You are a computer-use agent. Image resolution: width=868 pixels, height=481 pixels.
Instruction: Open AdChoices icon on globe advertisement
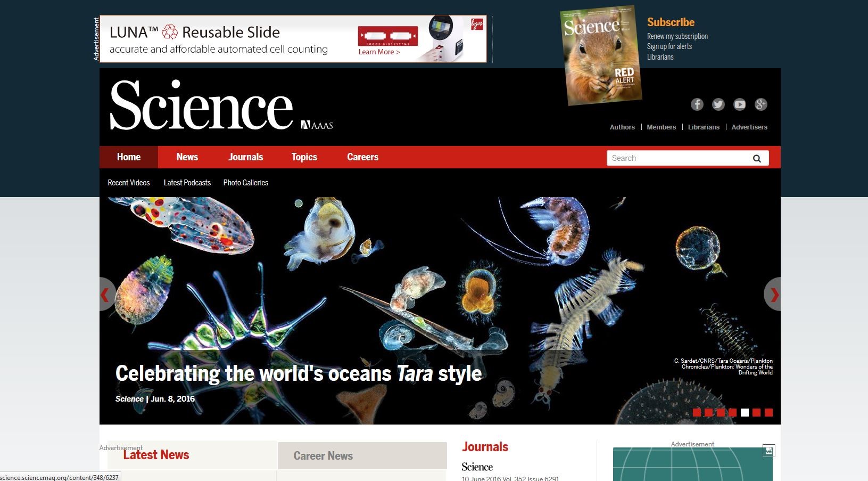pos(768,451)
